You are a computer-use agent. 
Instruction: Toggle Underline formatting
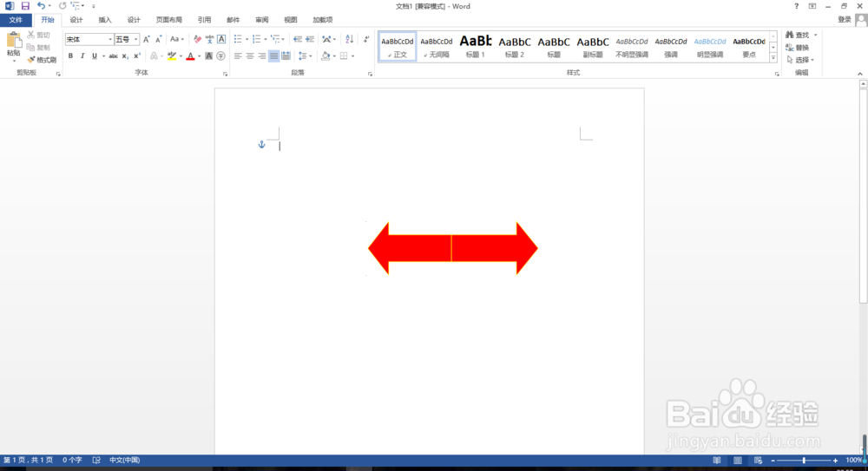95,56
